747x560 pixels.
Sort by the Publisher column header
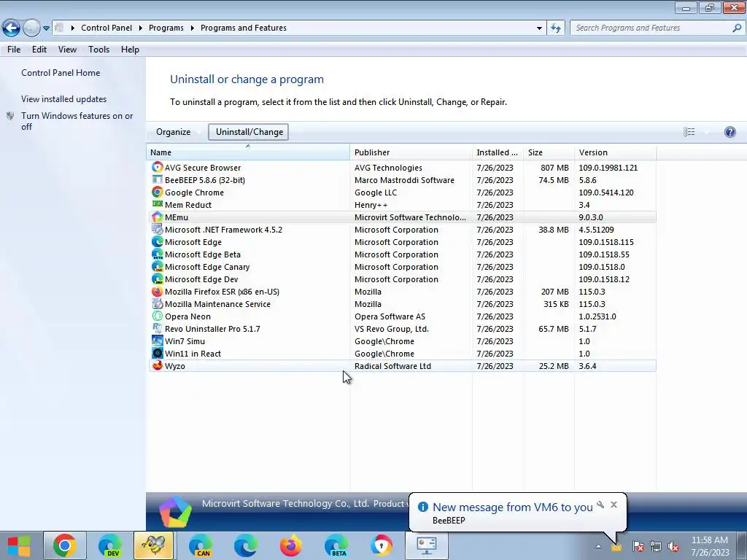[411, 152]
